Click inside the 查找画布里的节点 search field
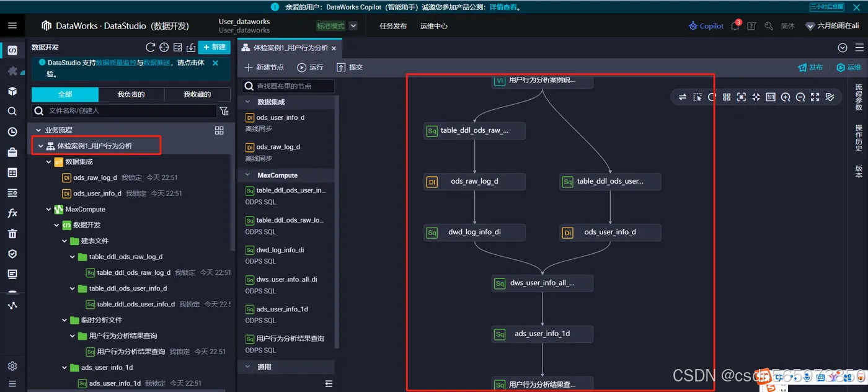Viewport: 868px width, 392px height. click(x=288, y=86)
